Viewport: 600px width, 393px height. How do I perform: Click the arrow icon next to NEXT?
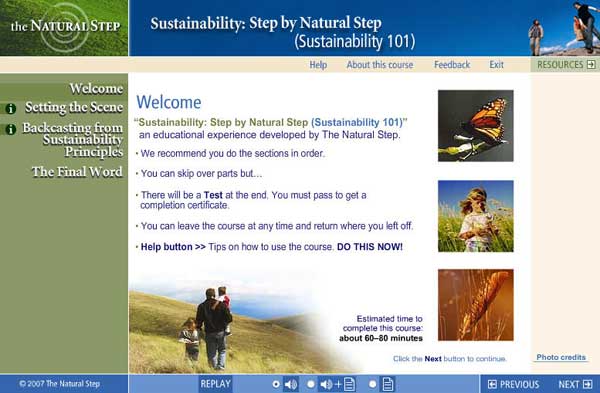tap(587, 384)
